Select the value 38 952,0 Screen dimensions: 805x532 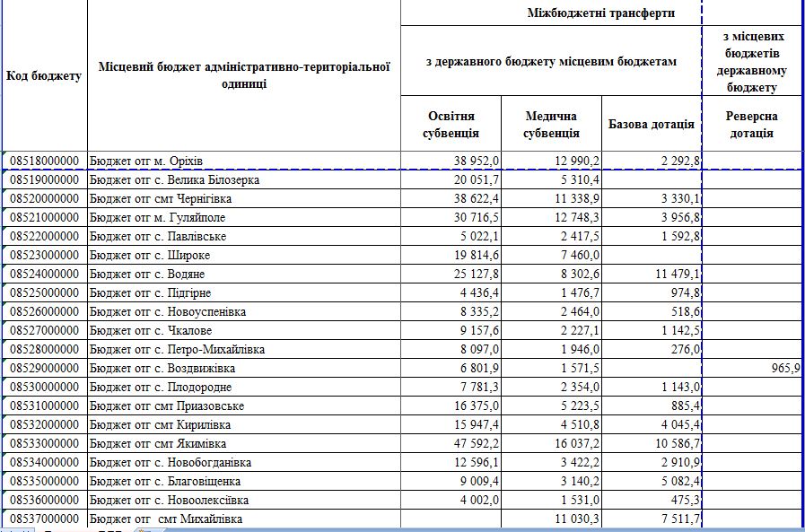pyautogui.click(x=451, y=161)
